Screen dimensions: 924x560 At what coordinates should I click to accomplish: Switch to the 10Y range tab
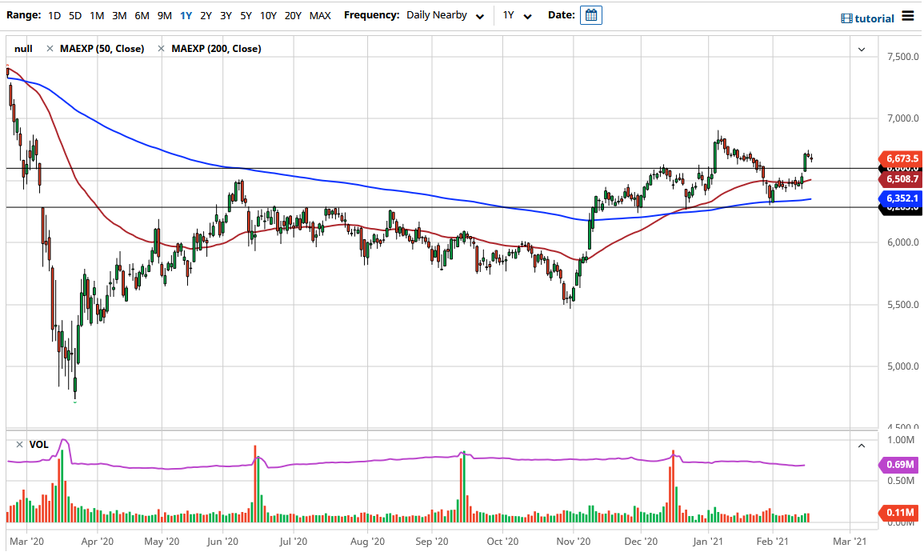[x=267, y=14]
